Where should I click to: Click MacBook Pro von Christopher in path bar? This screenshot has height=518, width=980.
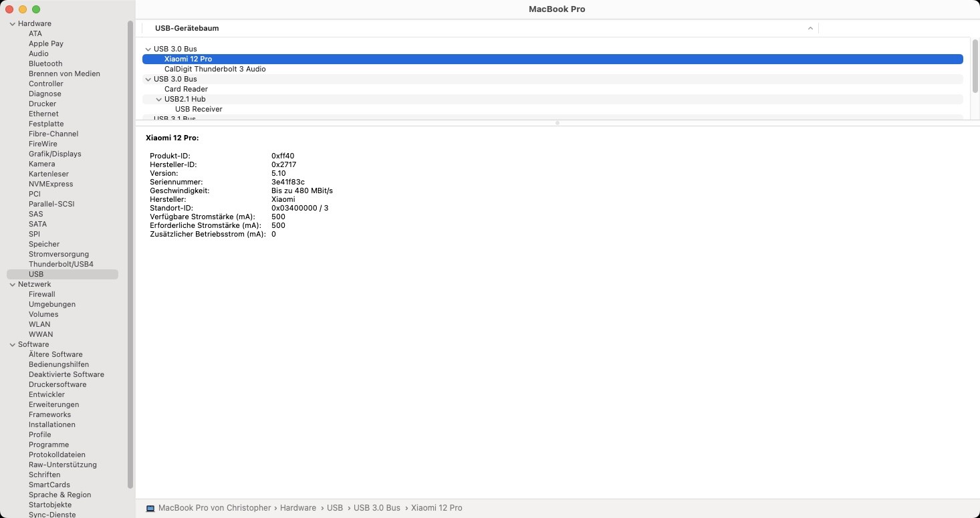point(215,508)
